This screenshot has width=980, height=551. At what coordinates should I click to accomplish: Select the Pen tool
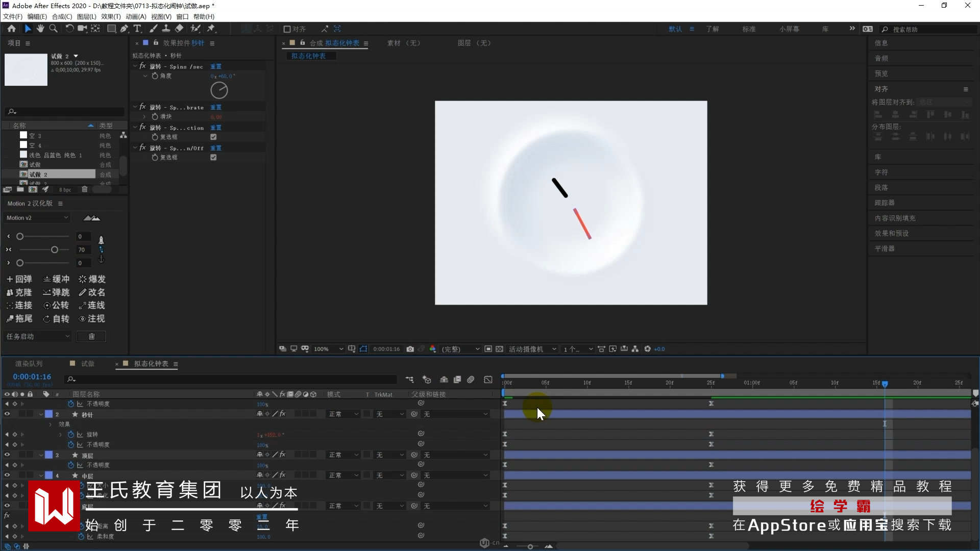(x=125, y=29)
